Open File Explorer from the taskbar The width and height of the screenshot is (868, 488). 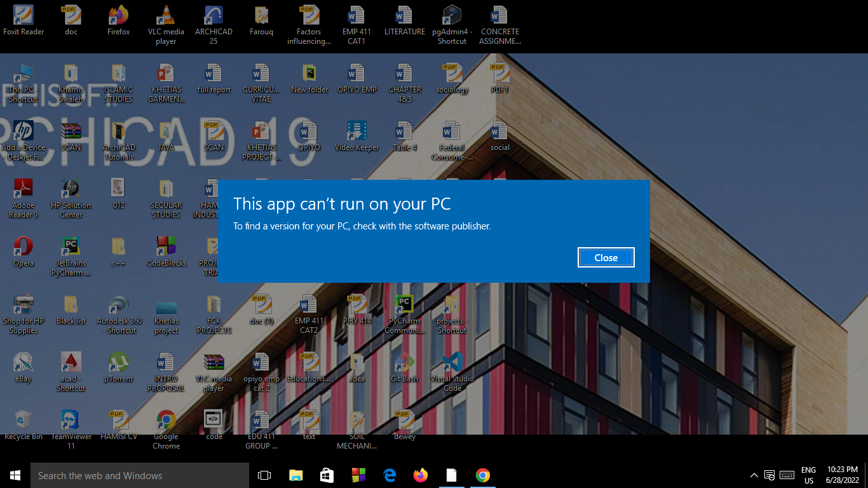(x=295, y=475)
